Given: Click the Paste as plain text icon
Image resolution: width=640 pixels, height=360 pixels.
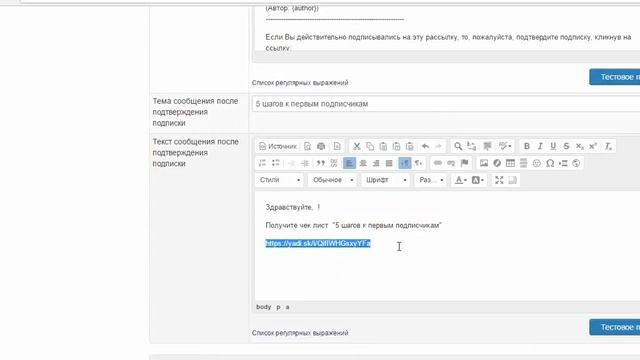Looking at the screenshot, I should (396, 146).
